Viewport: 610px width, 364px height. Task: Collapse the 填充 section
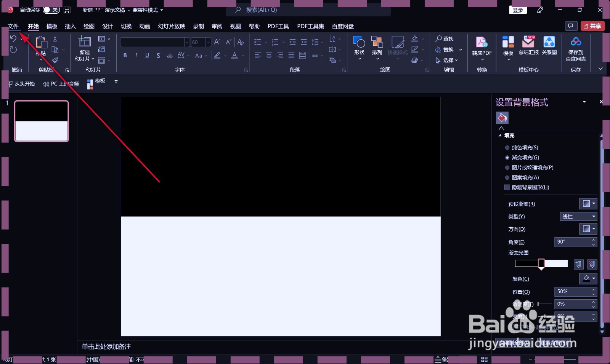500,136
